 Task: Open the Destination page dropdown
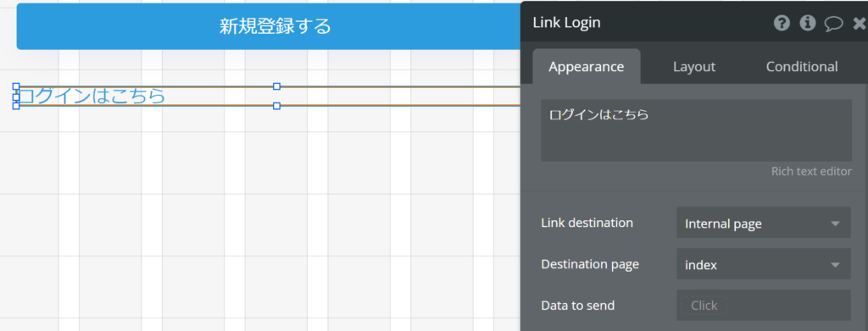point(764,264)
